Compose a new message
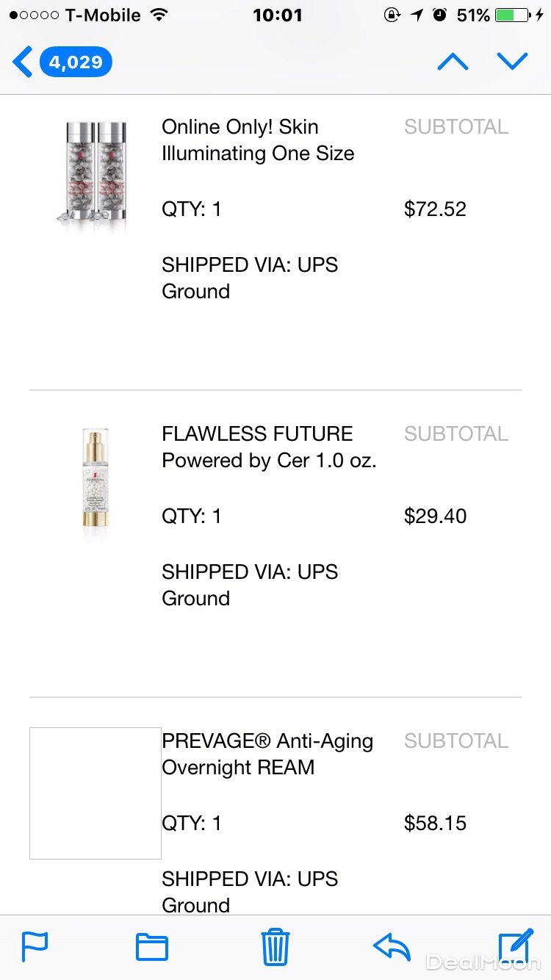The image size is (551, 980). 515,945
